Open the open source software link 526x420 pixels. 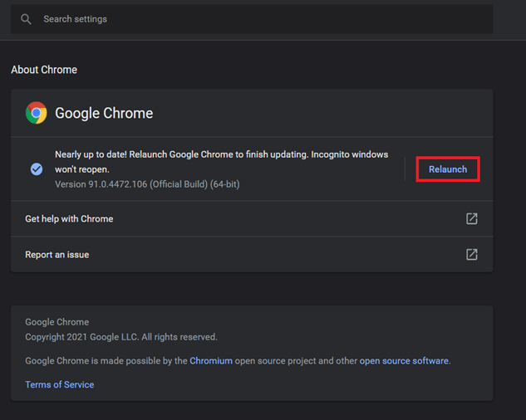coord(404,361)
